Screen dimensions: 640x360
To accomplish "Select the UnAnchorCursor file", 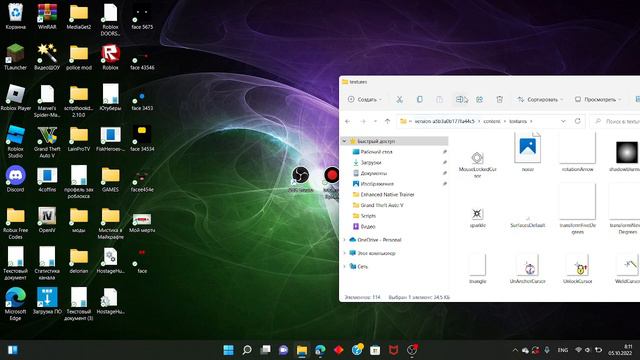I will click(x=528, y=269).
